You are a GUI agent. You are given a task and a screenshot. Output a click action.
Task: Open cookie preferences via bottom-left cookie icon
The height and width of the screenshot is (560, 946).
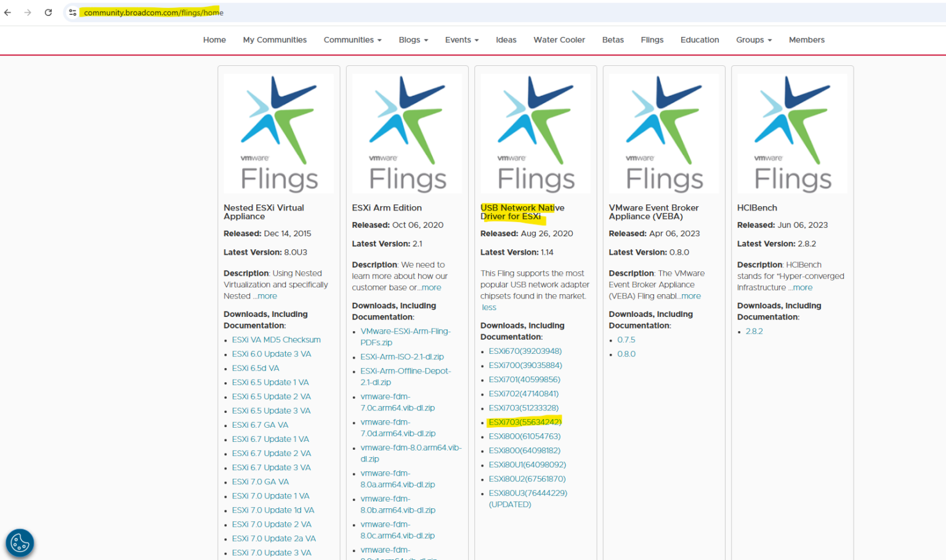[x=20, y=542]
